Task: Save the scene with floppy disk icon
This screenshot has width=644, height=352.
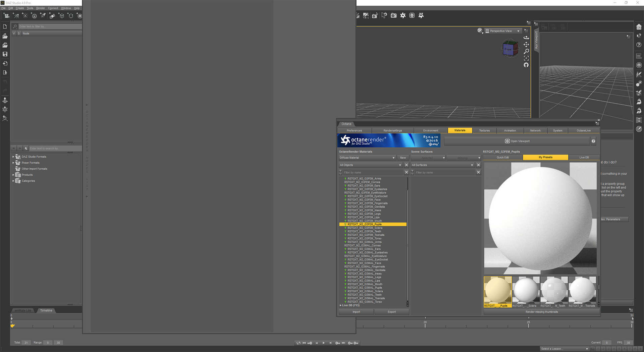Action: pos(5,54)
